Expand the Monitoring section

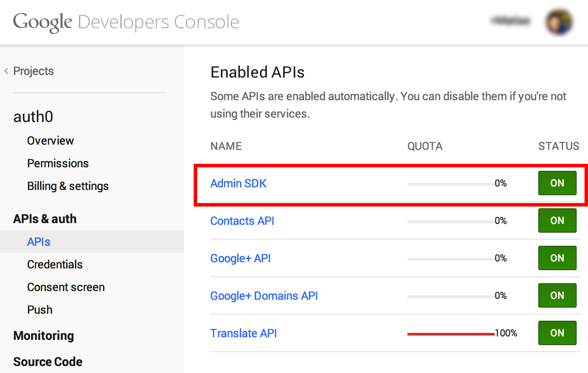[44, 336]
